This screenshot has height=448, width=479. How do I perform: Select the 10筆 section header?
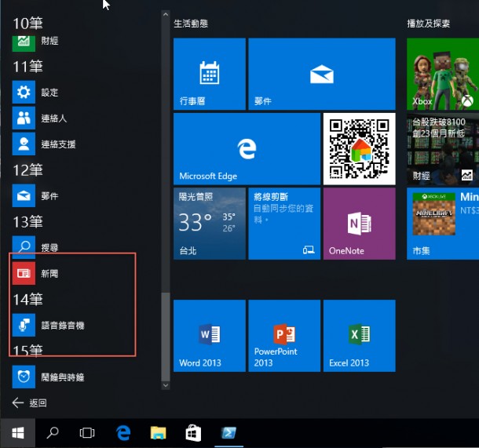27,24
